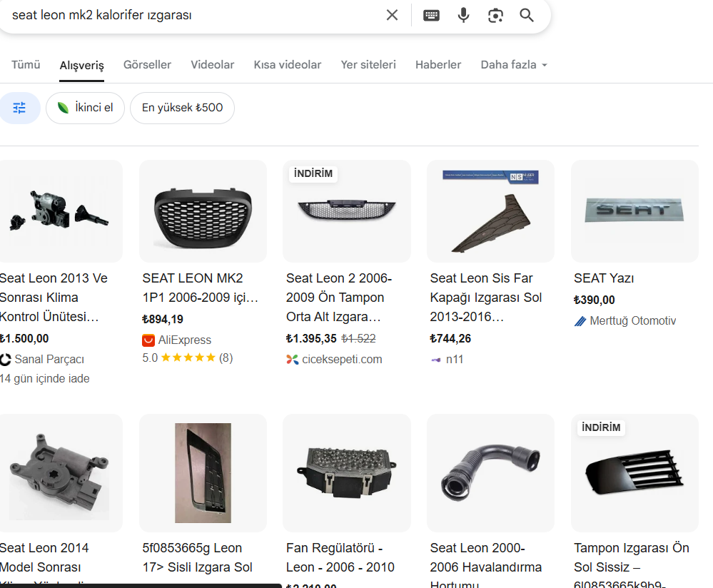Click the climate control unit parts thumbnail

[60, 211]
